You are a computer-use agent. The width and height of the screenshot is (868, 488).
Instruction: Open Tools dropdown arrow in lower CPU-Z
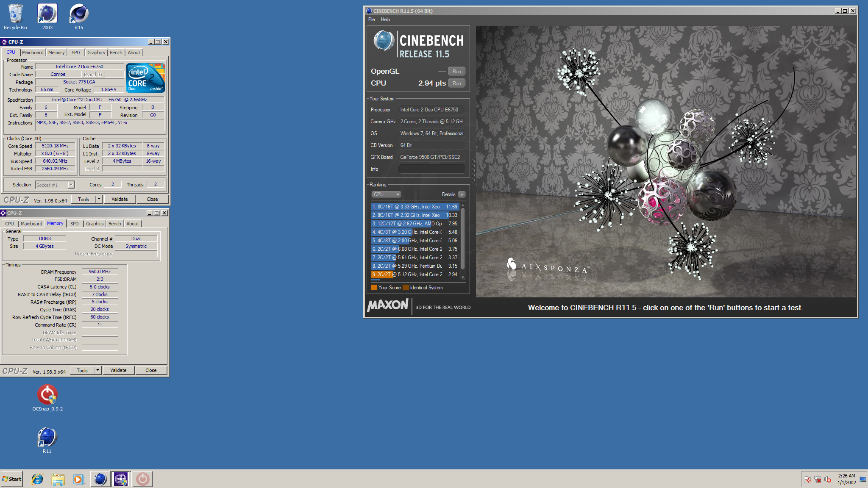97,370
